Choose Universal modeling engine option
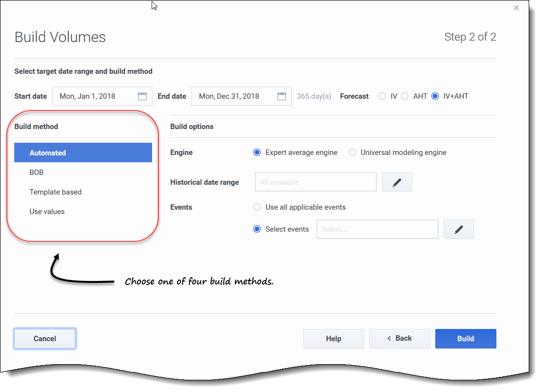 pos(352,152)
